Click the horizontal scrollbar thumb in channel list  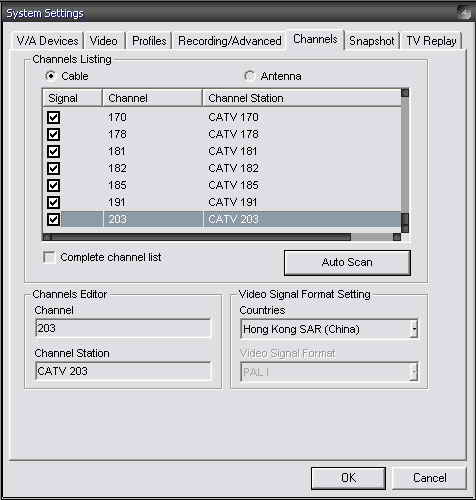coord(201,237)
